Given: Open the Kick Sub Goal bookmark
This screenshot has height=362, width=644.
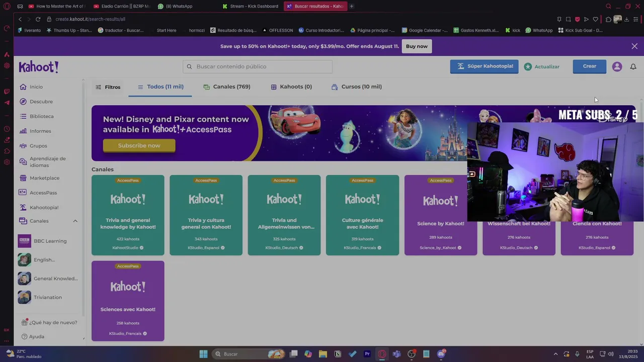Looking at the screenshot, I should pyautogui.click(x=580, y=30).
